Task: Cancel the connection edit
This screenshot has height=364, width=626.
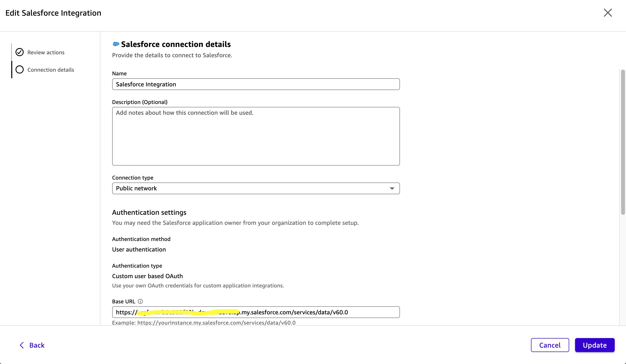Action: click(550, 345)
